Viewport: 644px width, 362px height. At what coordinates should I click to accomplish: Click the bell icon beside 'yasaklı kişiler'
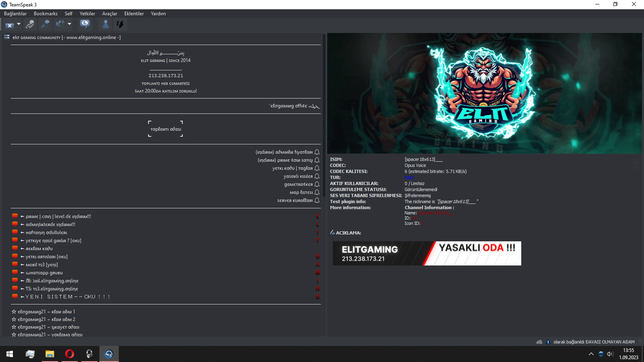coord(317,176)
